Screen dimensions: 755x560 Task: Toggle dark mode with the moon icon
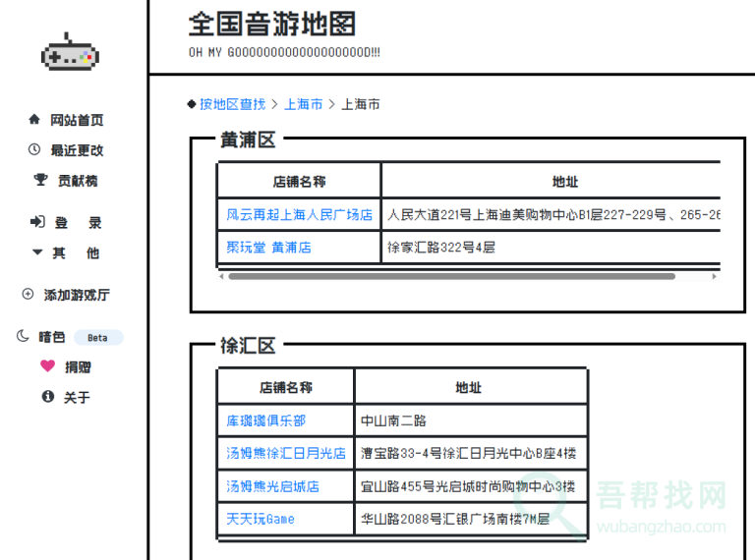[24, 337]
